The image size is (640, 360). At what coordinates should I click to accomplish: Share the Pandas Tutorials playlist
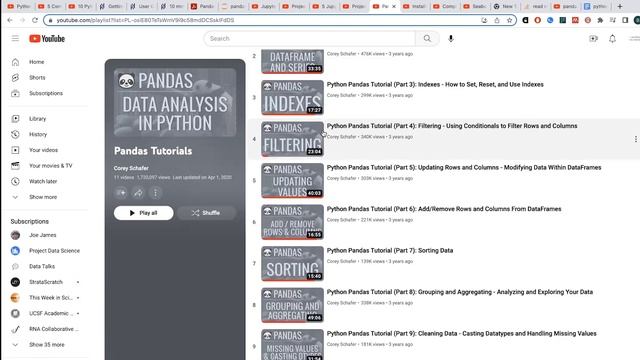tap(138, 193)
